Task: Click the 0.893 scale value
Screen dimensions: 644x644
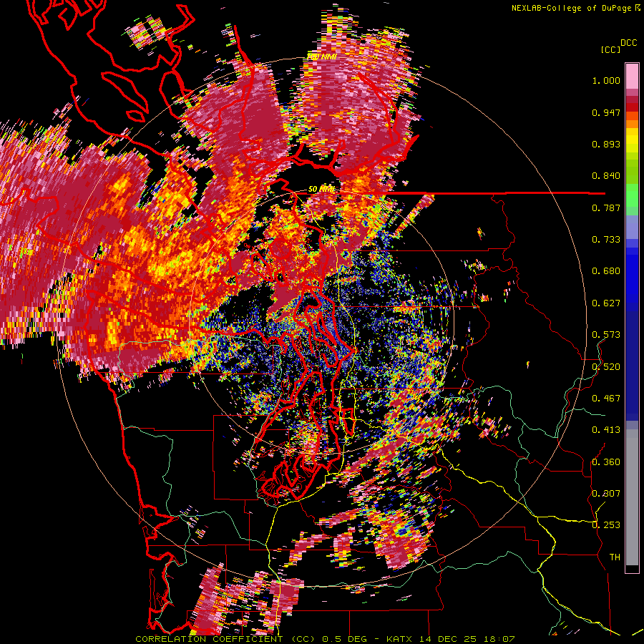Action: [606, 144]
